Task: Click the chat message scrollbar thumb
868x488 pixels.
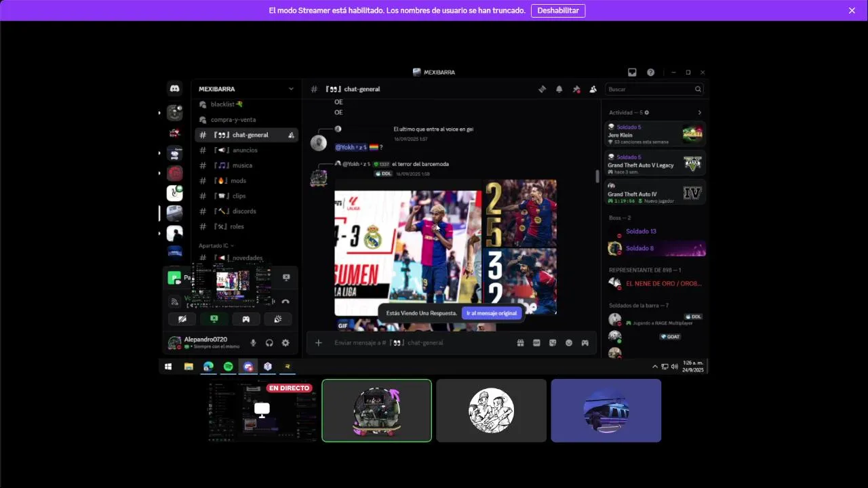Action: tap(597, 176)
